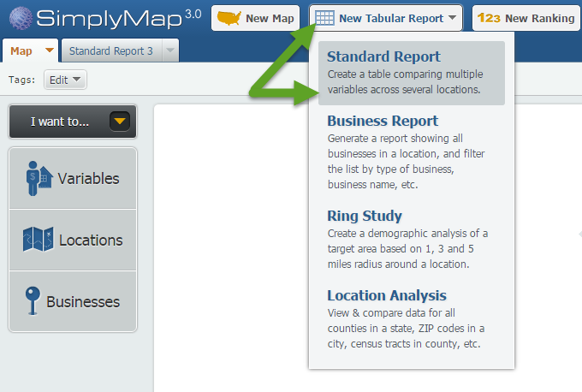Click the Tags: label
Image resolution: width=582 pixels, height=392 pixels.
click(21, 80)
